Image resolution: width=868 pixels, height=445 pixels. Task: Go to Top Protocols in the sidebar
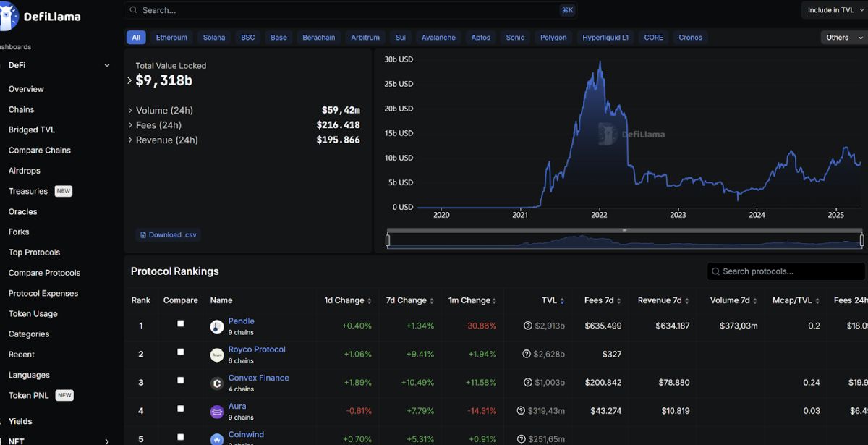(x=34, y=253)
